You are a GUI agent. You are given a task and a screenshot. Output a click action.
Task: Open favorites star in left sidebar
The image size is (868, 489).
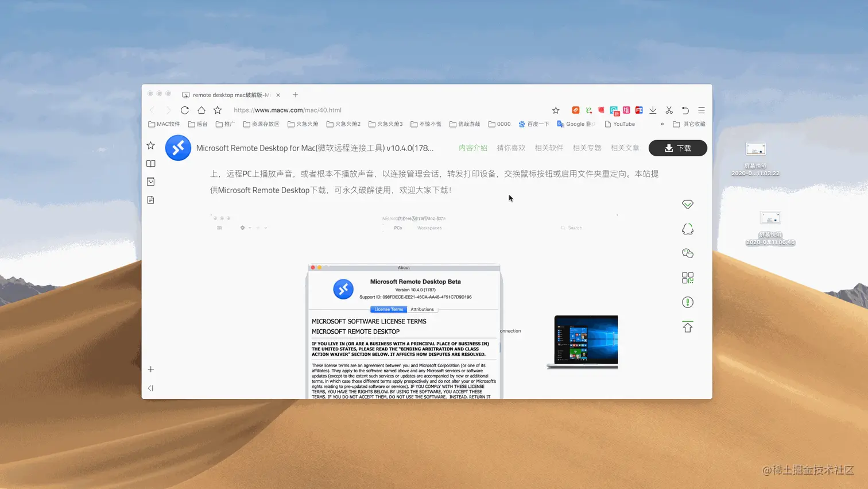click(151, 145)
